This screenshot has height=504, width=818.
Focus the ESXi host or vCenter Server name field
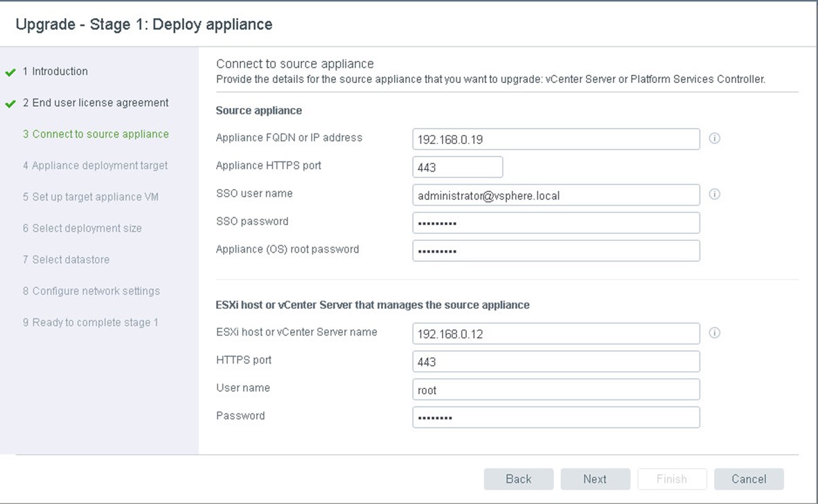pos(556,334)
